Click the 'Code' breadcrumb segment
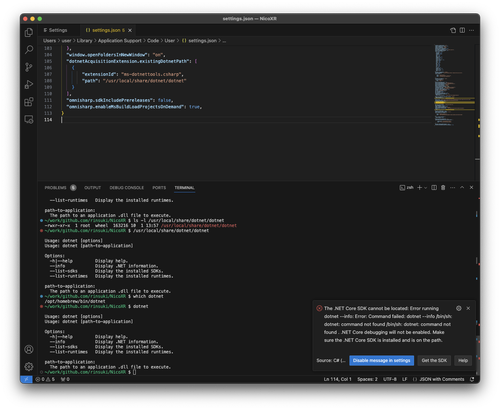 (153, 41)
